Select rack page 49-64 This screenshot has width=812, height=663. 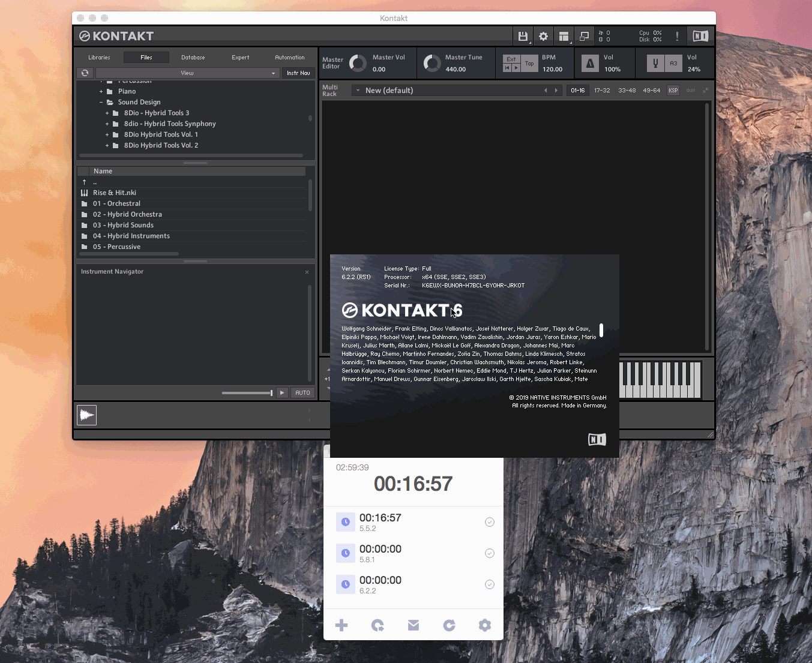pos(652,91)
